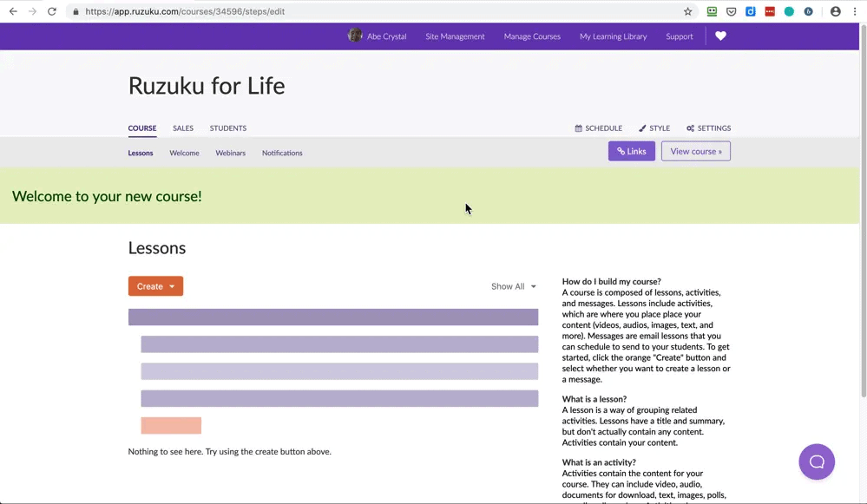867x504 pixels.
Task: Click 'What is a lesson?' heading
Action: pos(594,399)
